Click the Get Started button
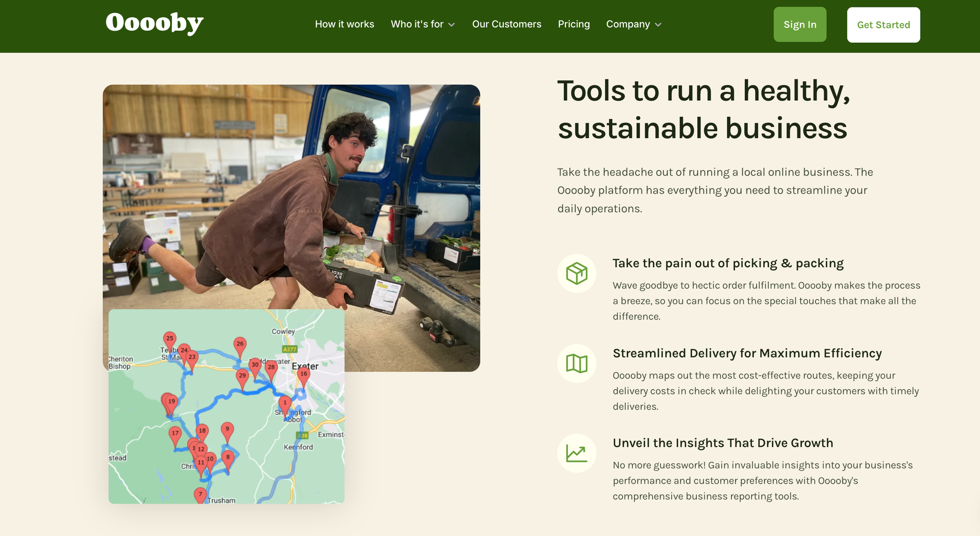This screenshot has width=980, height=536. pos(883,25)
